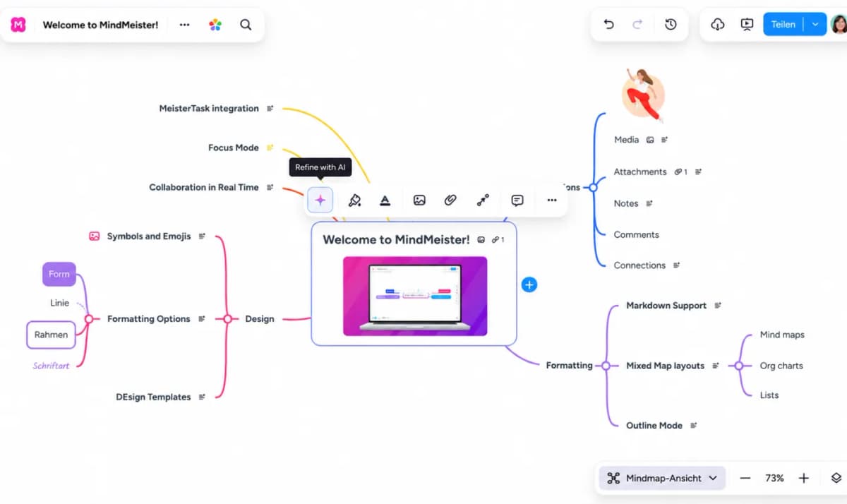Select the Org charts topic
The height and width of the screenshot is (504, 847).
(781, 366)
